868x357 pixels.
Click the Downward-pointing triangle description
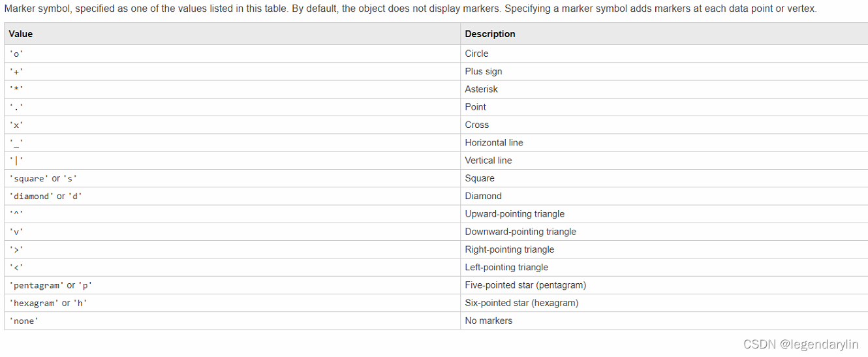pos(521,232)
